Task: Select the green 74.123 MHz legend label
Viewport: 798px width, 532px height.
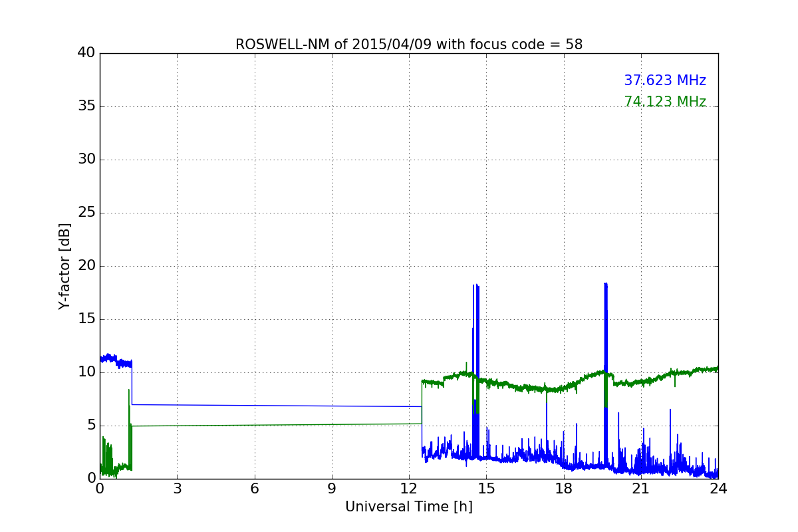Action: (x=665, y=102)
